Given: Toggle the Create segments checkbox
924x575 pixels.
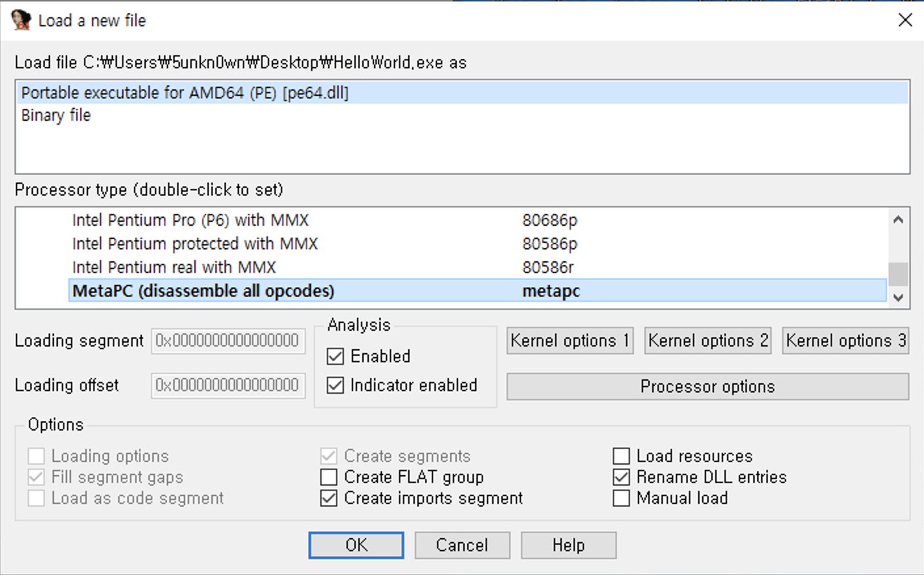Looking at the screenshot, I should (329, 456).
